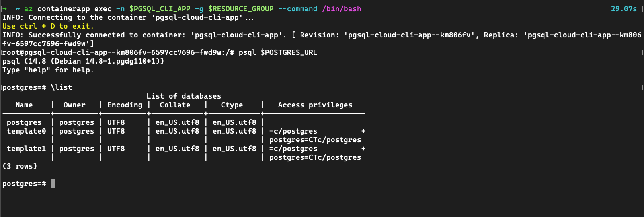The height and width of the screenshot is (217, 644).
Task: Click the Owner column header
Action: pyautogui.click(x=74, y=105)
